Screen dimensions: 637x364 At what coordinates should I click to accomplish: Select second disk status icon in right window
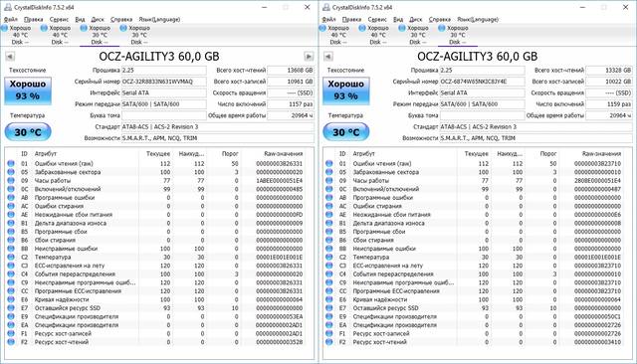362,28
